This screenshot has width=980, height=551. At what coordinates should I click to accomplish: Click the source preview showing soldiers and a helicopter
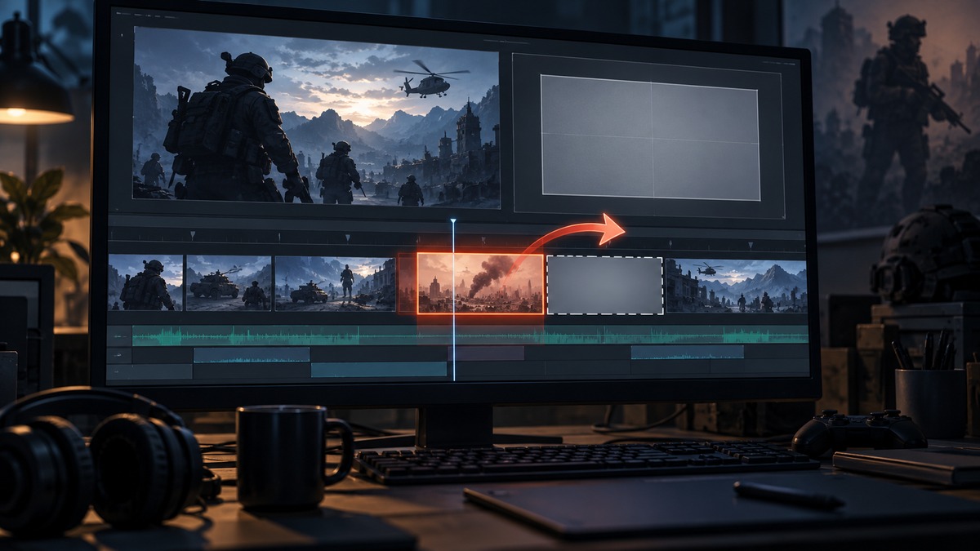coord(316,118)
